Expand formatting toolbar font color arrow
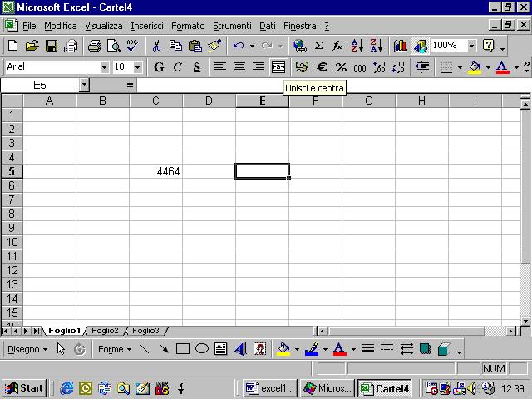 (x=516, y=67)
